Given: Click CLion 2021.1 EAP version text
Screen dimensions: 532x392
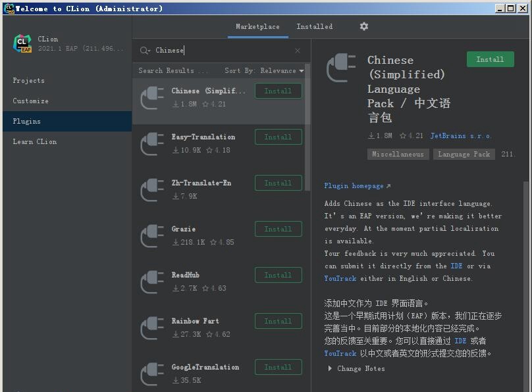Looking at the screenshot, I should 81,49.
